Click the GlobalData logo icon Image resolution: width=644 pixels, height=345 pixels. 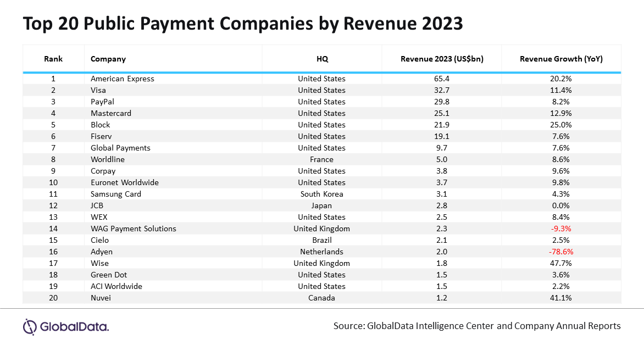point(30,327)
